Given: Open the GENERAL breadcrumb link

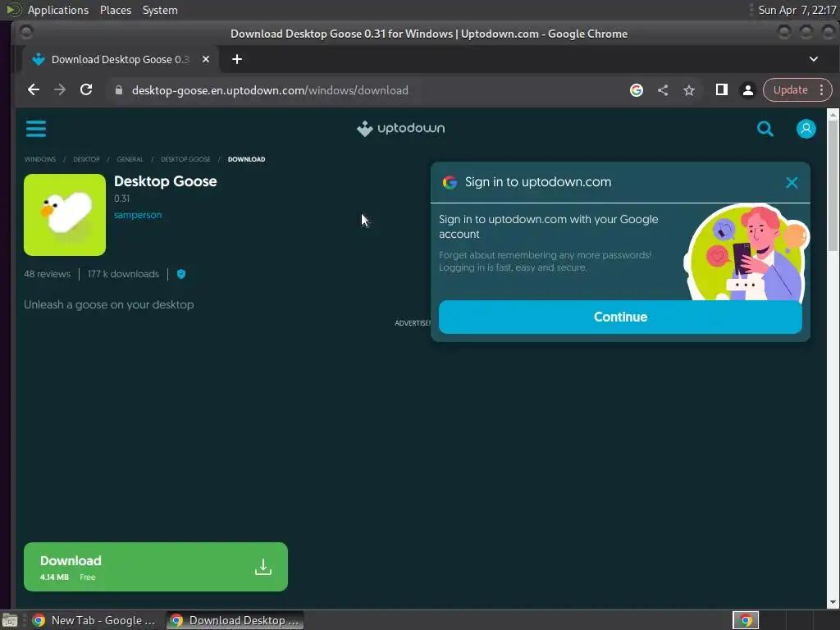Looking at the screenshot, I should [x=130, y=159].
